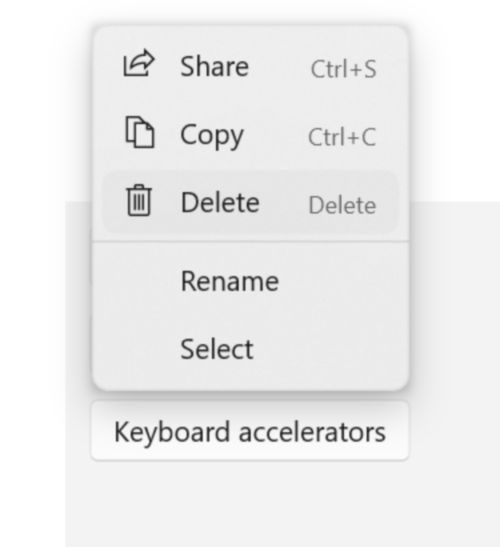Choose Rename in the context menu

tap(230, 281)
